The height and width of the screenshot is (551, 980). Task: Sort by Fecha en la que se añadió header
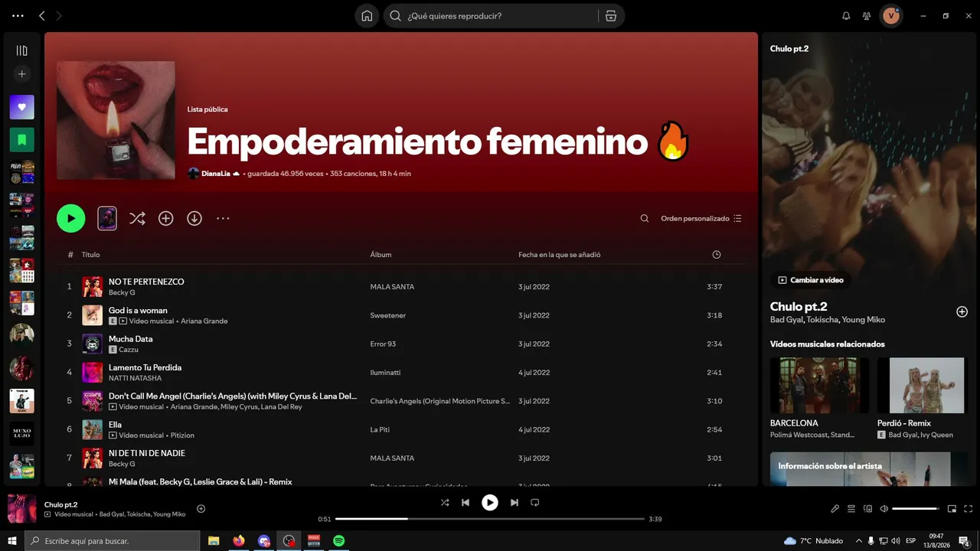coord(559,255)
